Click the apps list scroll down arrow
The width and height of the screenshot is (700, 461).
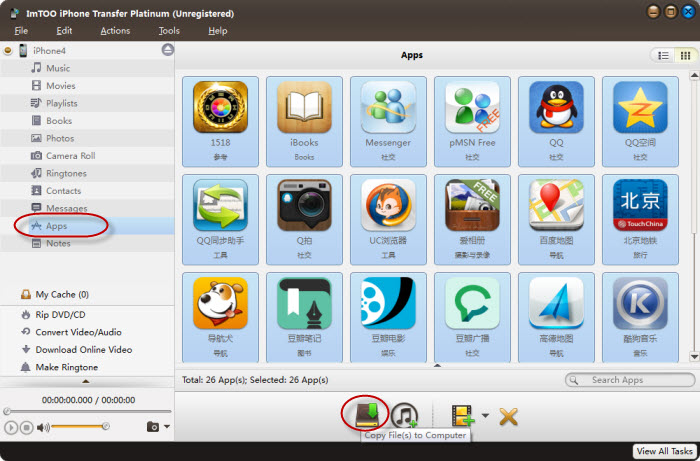click(694, 357)
